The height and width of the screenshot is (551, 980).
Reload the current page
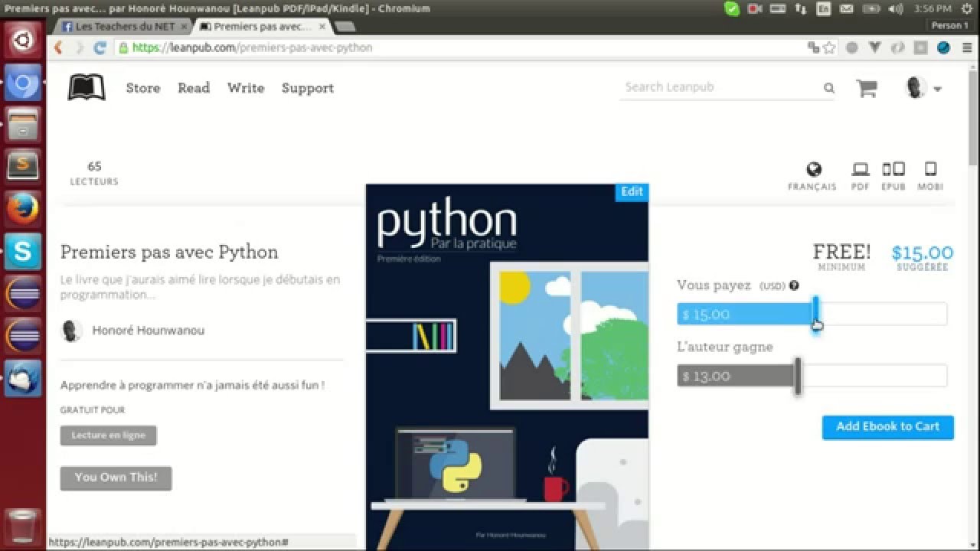[100, 47]
